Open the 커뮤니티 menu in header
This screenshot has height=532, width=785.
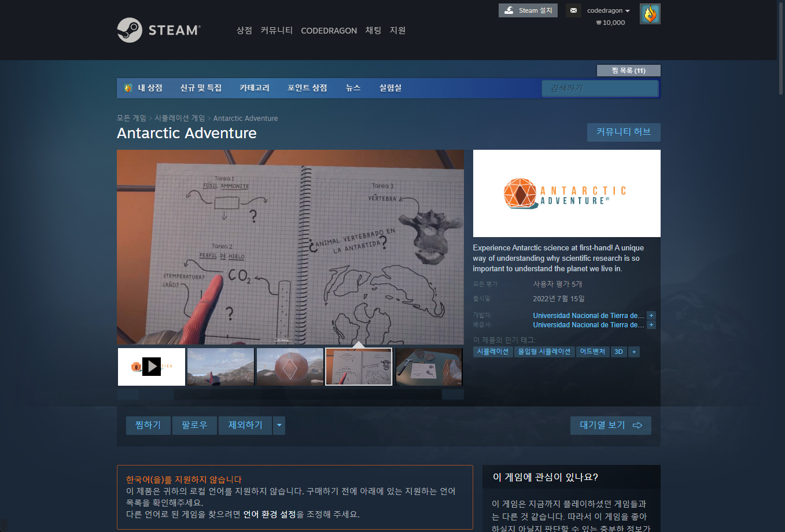click(x=277, y=30)
